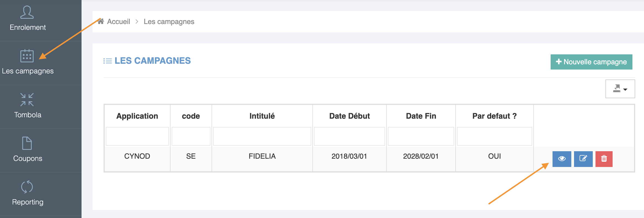
Task: Edit the FIDELIA campaign row
Action: (583, 159)
